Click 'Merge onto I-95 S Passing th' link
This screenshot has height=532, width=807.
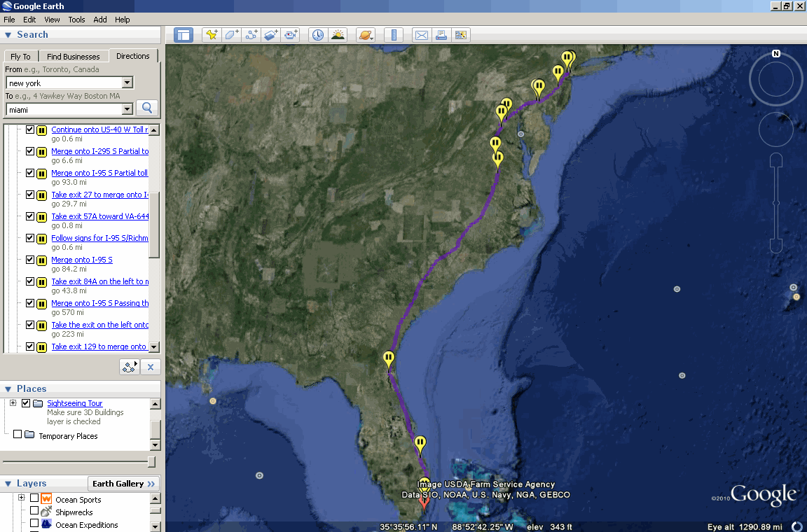click(x=100, y=303)
